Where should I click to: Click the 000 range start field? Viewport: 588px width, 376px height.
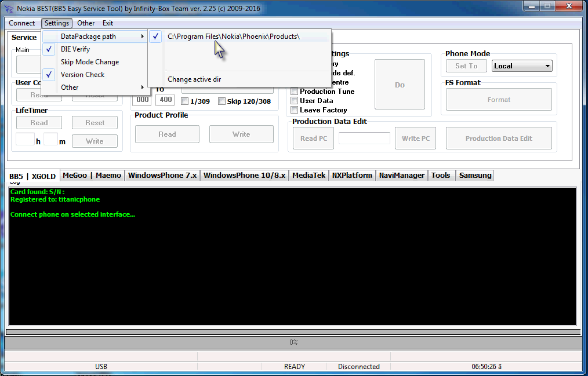[141, 100]
